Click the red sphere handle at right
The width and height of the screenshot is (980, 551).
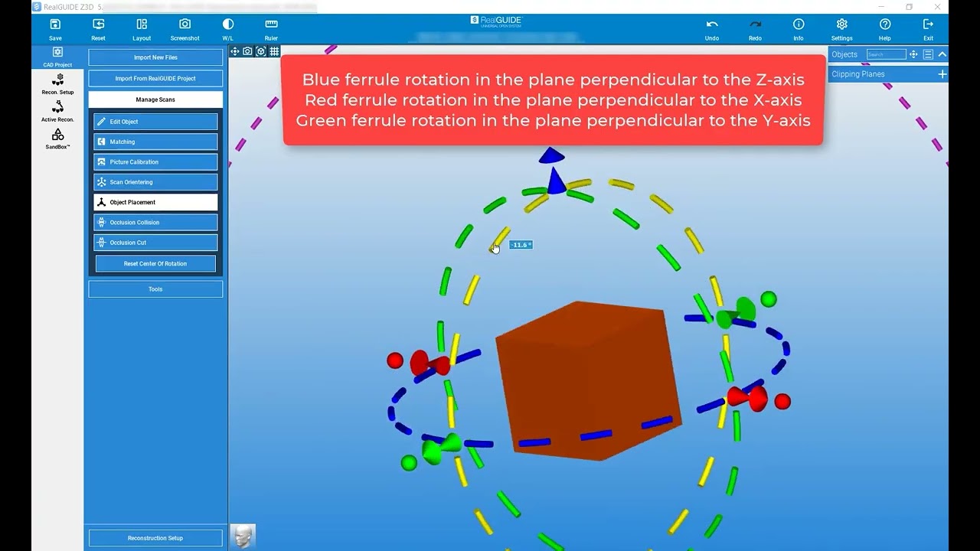(x=782, y=401)
